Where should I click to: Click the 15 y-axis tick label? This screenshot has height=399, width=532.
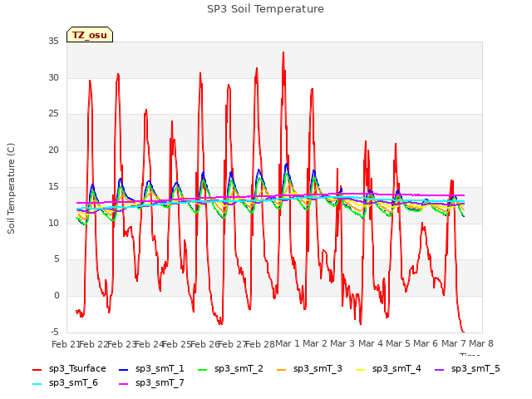(x=53, y=186)
